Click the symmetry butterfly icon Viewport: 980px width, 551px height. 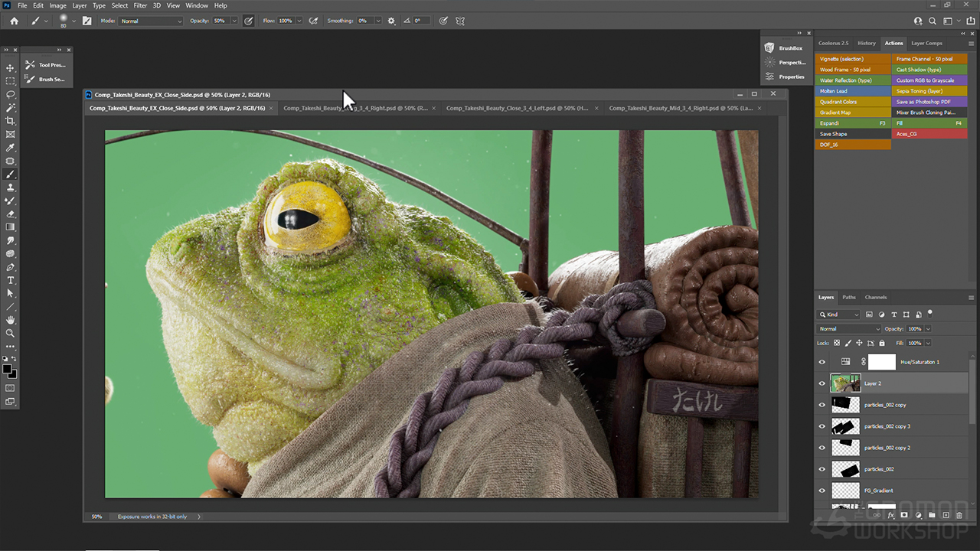tap(460, 21)
